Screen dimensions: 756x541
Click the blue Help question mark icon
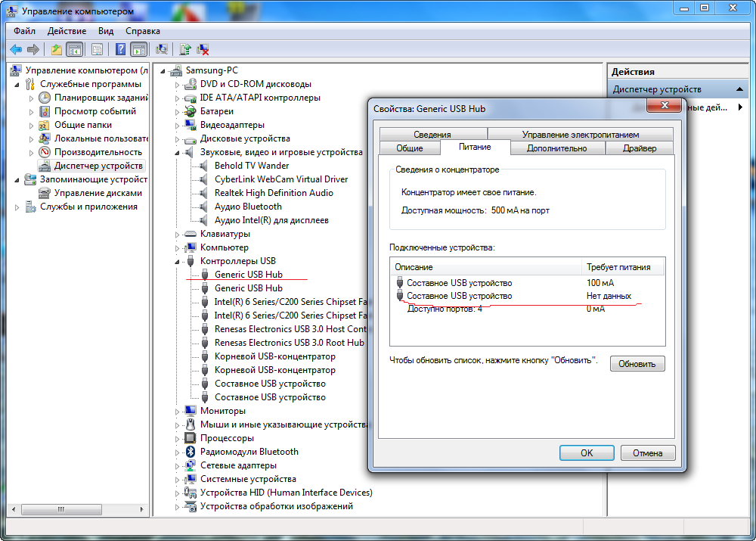coord(120,50)
